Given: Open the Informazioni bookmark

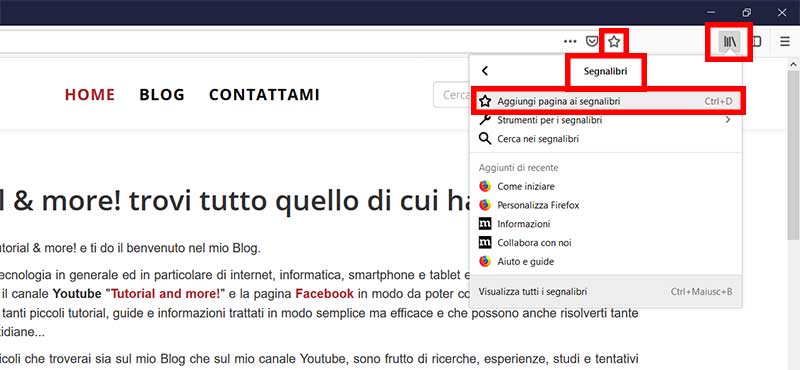Looking at the screenshot, I should [606, 224].
